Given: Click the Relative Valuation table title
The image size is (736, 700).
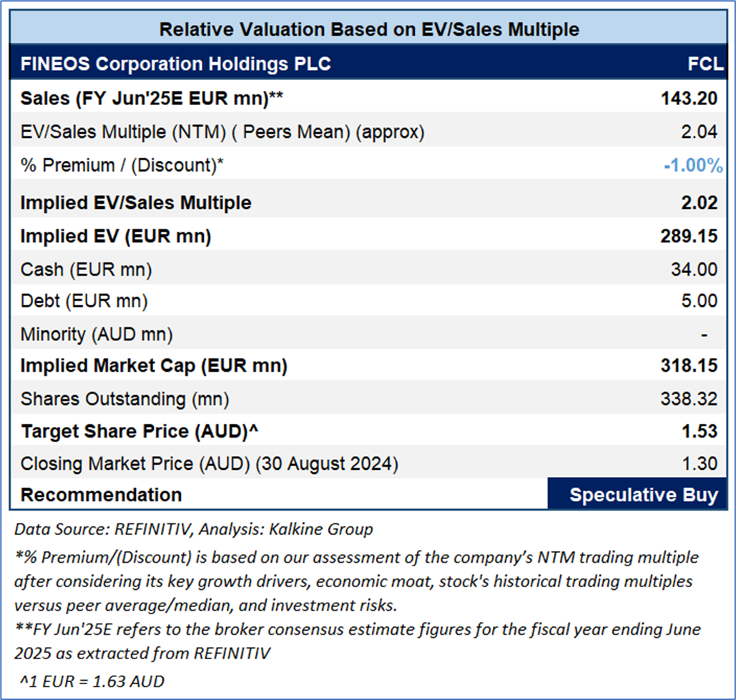Looking at the screenshot, I should click(368, 30).
